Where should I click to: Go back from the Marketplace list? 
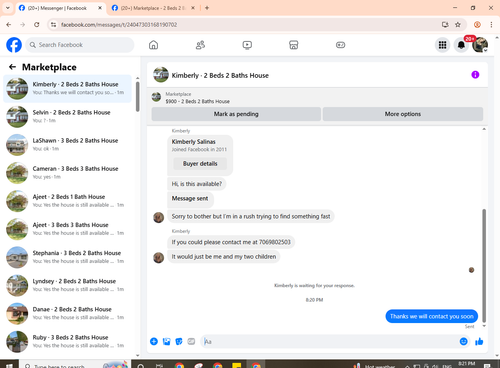[x=12, y=67]
